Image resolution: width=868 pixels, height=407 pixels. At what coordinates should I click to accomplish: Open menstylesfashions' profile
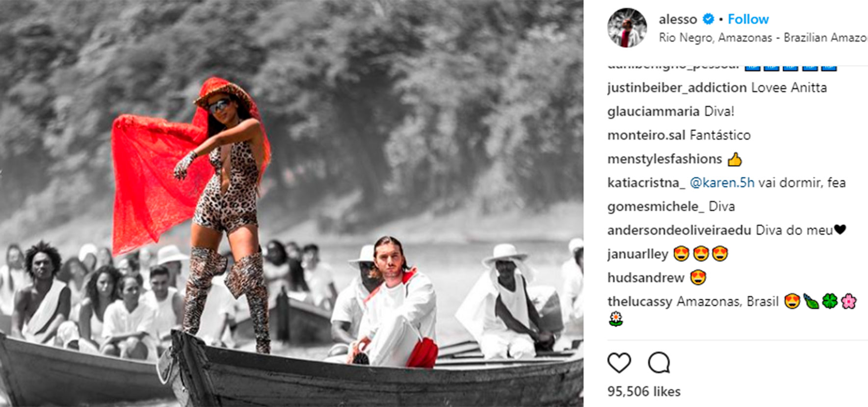coord(664,159)
